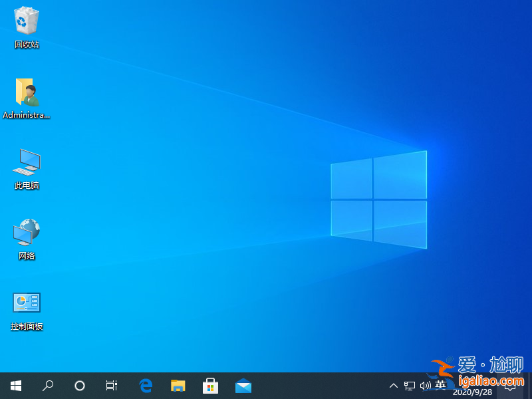Open Windows Search

pos(47,386)
